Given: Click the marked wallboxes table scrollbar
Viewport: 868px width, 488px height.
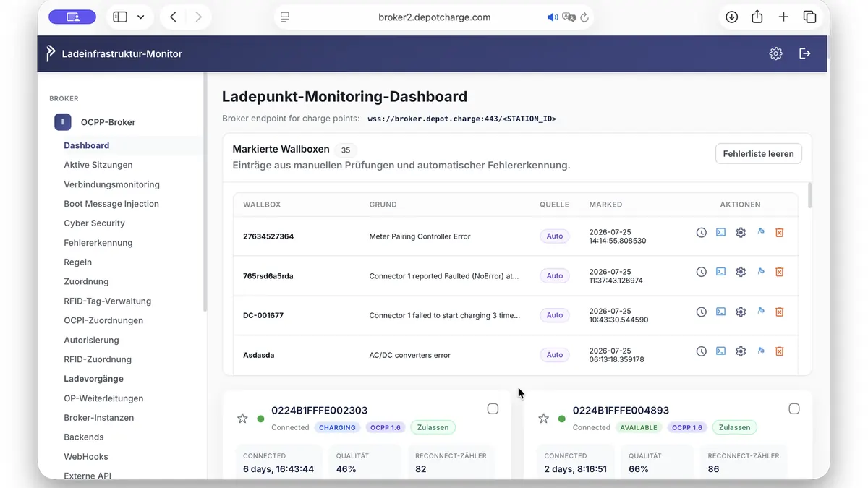Looking at the screenshot, I should [809, 195].
